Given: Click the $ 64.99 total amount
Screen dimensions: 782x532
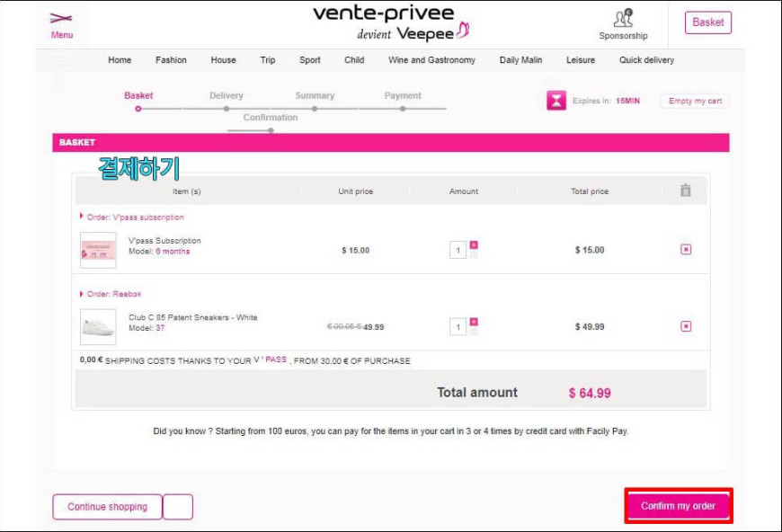Looking at the screenshot, I should (x=590, y=393).
